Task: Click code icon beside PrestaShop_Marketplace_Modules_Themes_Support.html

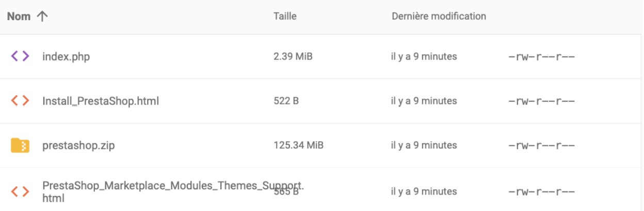Action: [x=20, y=191]
